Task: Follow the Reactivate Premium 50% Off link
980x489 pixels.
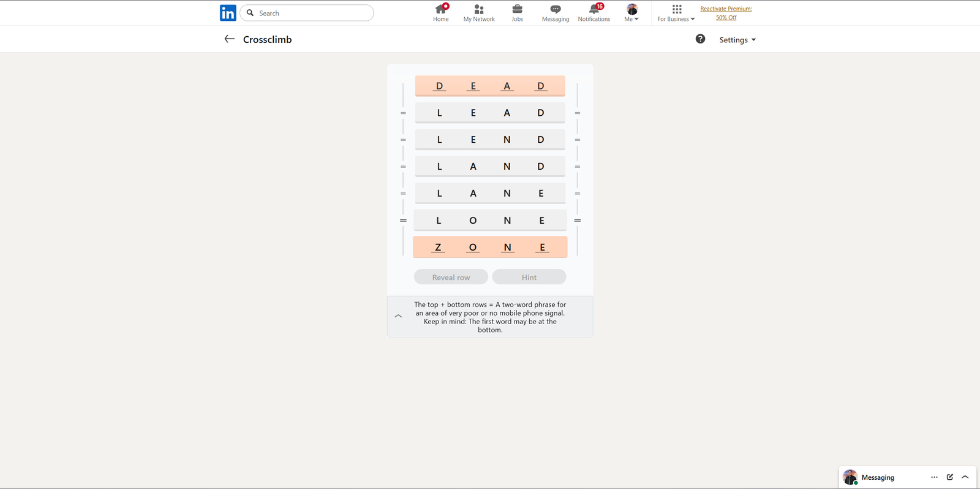Action: tap(726, 13)
